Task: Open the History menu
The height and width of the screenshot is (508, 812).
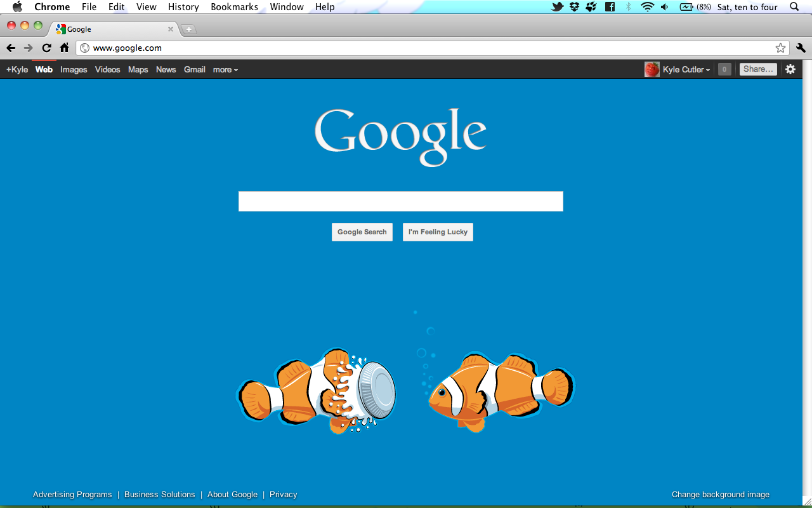Action: (x=183, y=7)
